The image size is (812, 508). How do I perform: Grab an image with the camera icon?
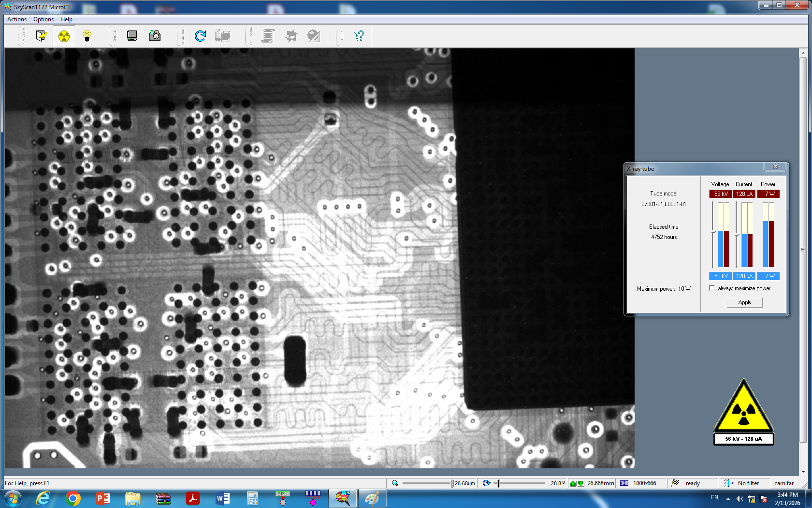(x=155, y=36)
